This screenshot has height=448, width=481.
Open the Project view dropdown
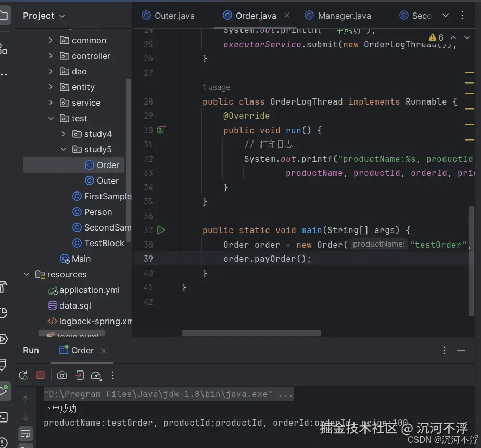click(44, 16)
